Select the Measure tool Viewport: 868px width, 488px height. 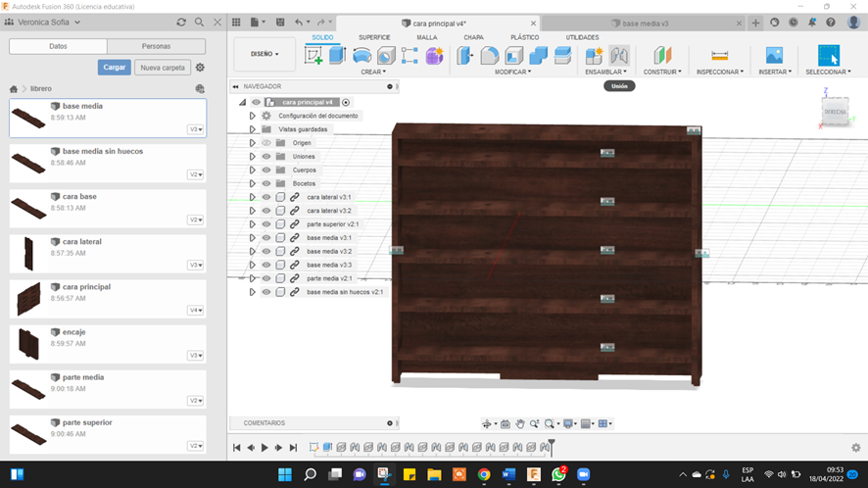pyautogui.click(x=720, y=56)
